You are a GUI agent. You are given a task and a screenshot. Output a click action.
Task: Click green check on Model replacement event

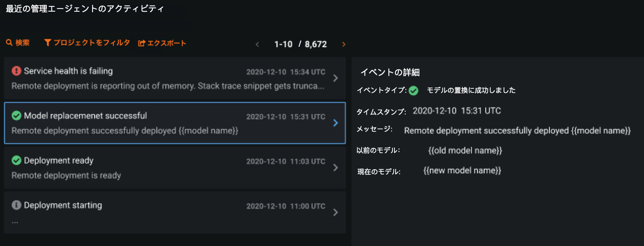click(x=17, y=116)
